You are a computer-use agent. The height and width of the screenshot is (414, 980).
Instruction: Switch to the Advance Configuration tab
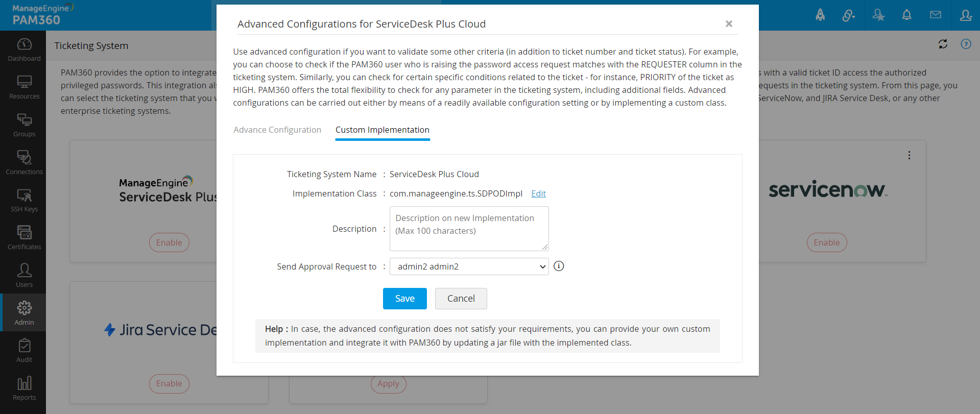pos(277,130)
